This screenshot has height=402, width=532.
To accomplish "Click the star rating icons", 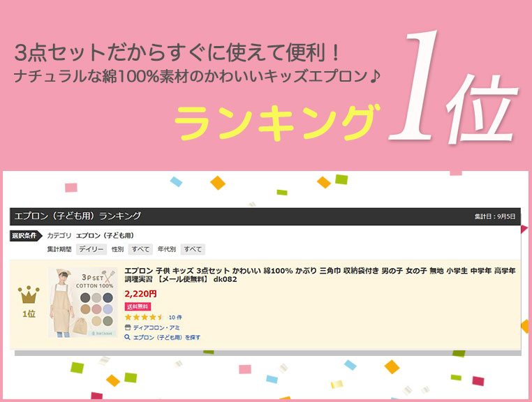I will (x=145, y=317).
